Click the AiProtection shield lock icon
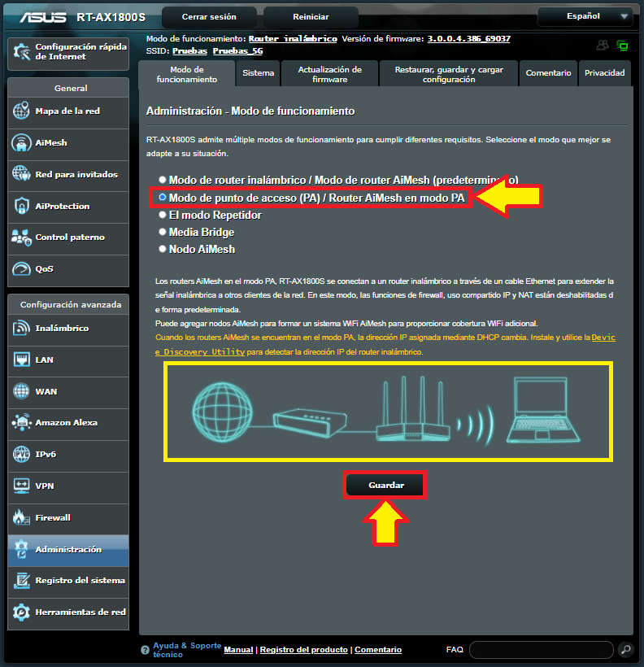 point(22,207)
